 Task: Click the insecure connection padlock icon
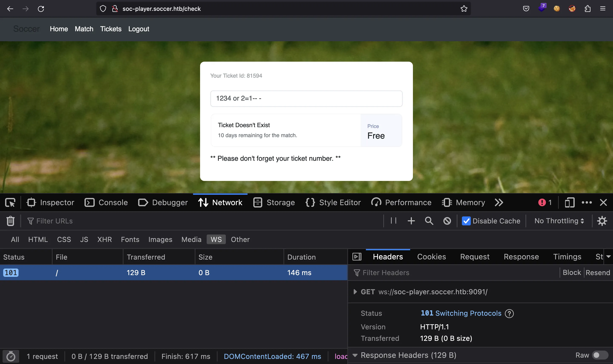(115, 9)
